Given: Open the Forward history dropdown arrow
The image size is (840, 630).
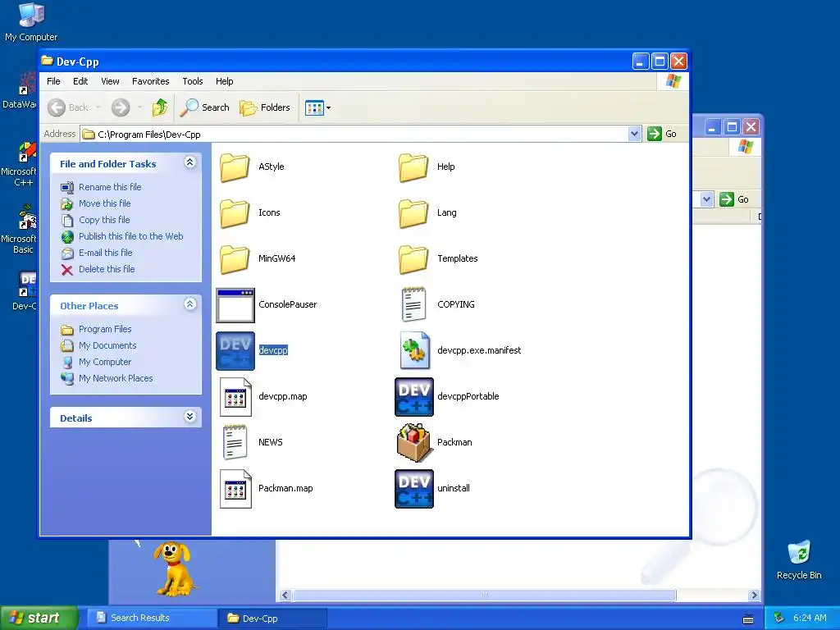Looking at the screenshot, I should click(x=139, y=107).
